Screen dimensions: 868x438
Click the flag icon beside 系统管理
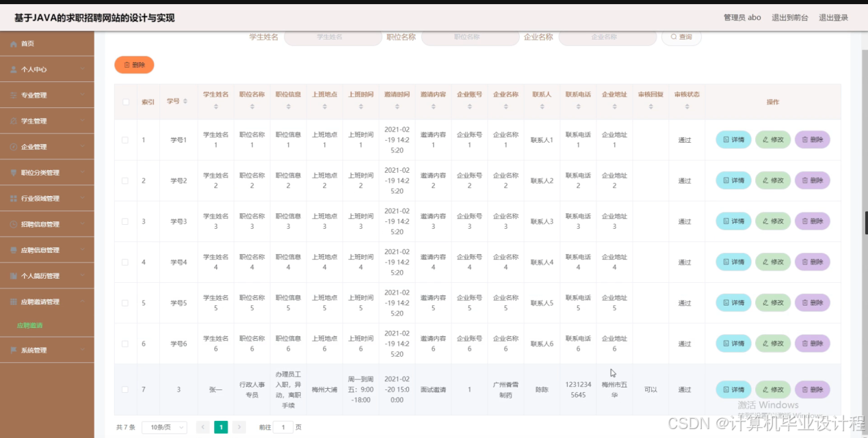pyautogui.click(x=14, y=351)
